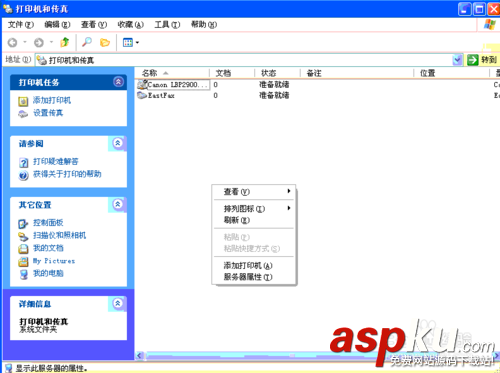Expand 排列图标(I) submenu in context menu
This screenshot has width=500, height=373.
coord(254,209)
